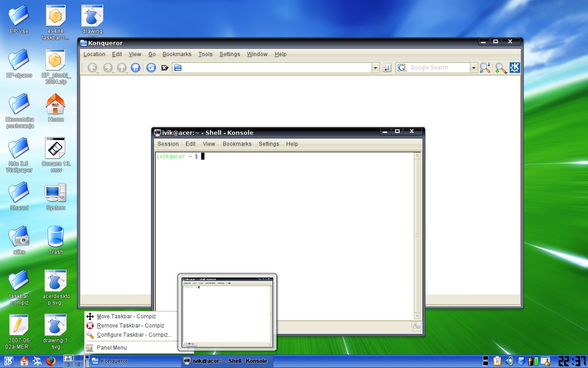This screenshot has width=588, height=368.
Task: Open the Tools menu in Konqueror
Action: pos(205,54)
